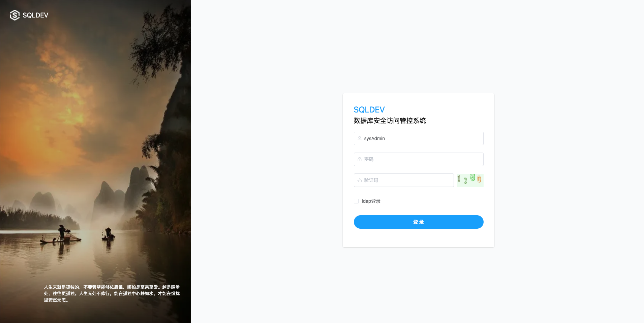This screenshot has height=323, width=644.
Task: Enable the ldap登录 checkbox
Action: (356, 201)
